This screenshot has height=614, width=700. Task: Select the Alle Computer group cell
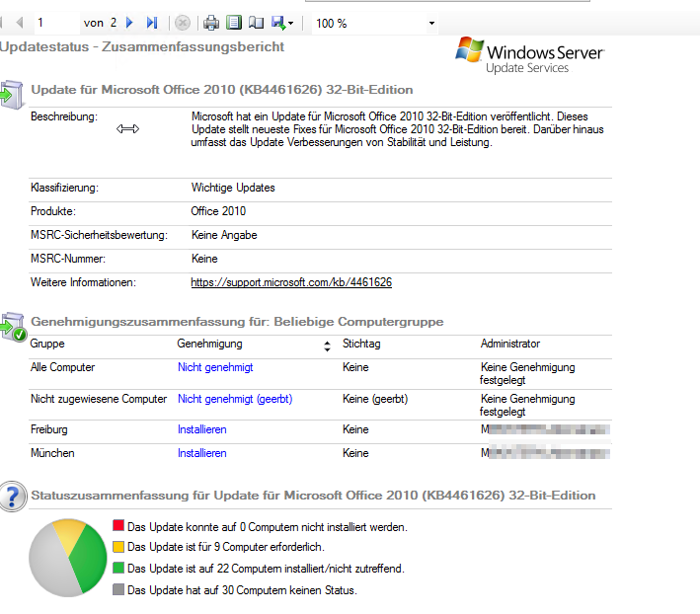point(62,367)
